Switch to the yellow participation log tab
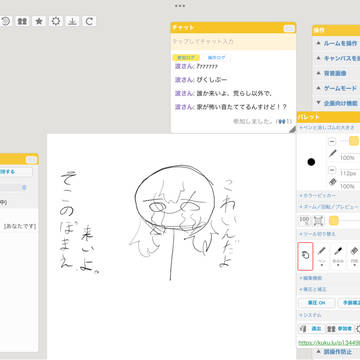 [186, 58]
